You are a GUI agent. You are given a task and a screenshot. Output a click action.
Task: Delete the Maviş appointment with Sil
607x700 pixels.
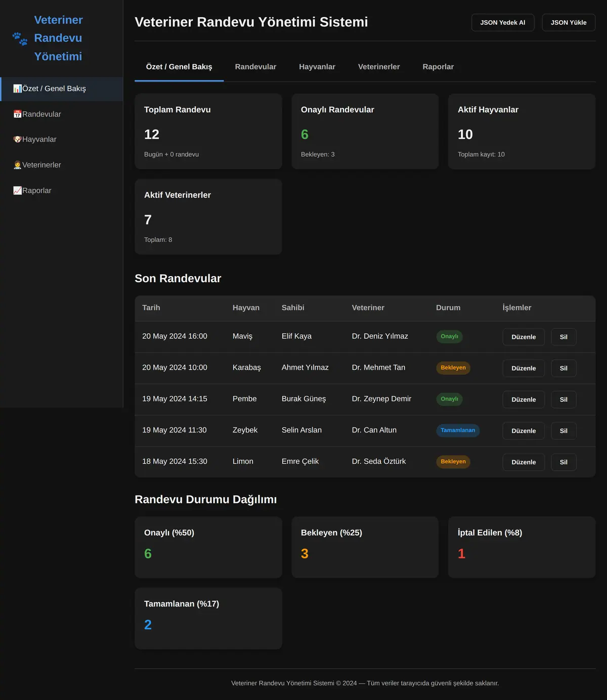point(563,337)
